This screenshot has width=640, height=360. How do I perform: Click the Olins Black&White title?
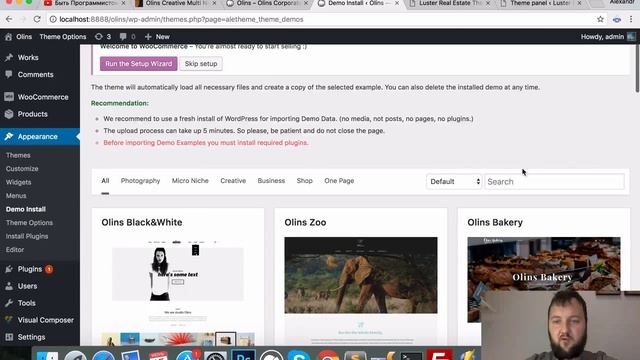coord(142,222)
